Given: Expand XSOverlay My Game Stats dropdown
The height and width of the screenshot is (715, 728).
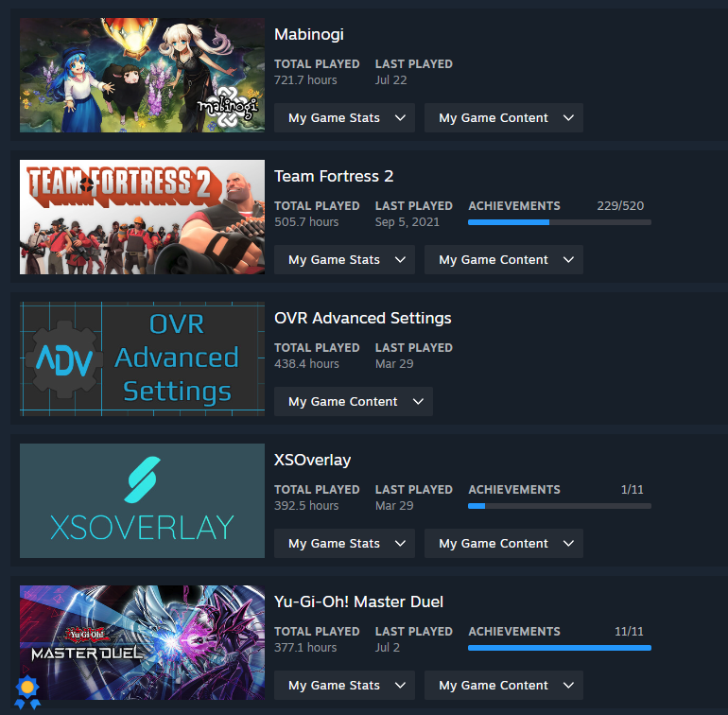Looking at the screenshot, I should coord(344,543).
